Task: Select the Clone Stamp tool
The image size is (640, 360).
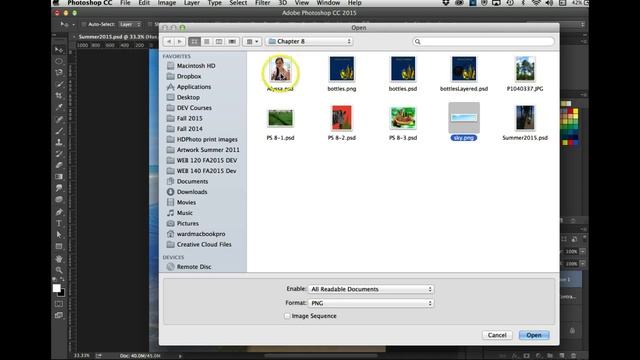Action: point(59,142)
